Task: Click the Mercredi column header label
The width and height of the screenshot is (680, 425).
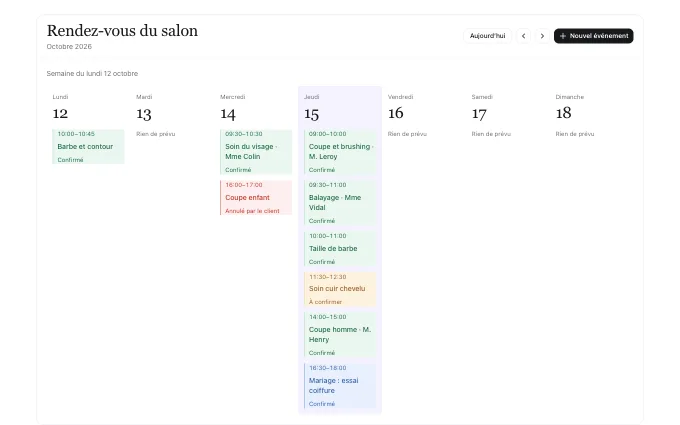Action: point(233,97)
